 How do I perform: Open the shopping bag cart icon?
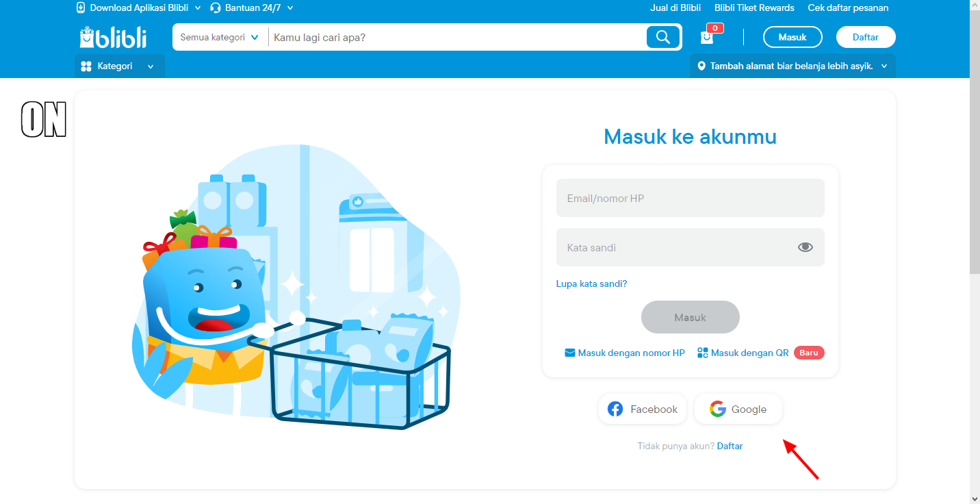click(707, 38)
